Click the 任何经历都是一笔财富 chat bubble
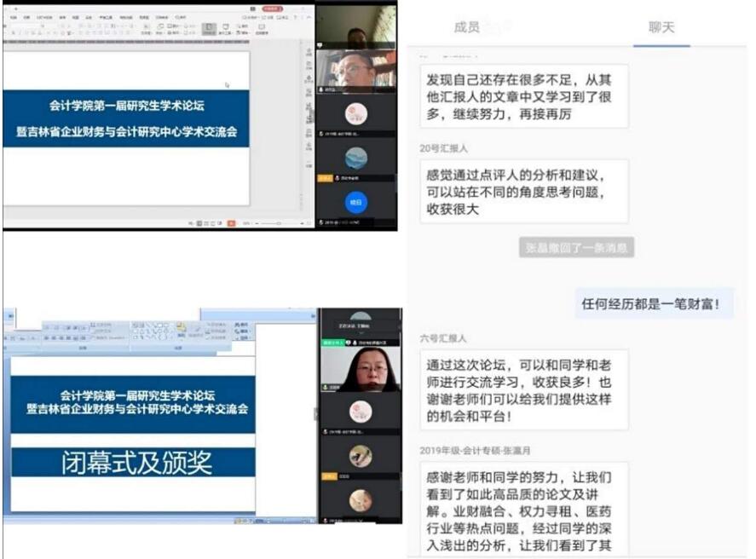Image resolution: width=756 pixels, height=559 pixels. (655, 303)
